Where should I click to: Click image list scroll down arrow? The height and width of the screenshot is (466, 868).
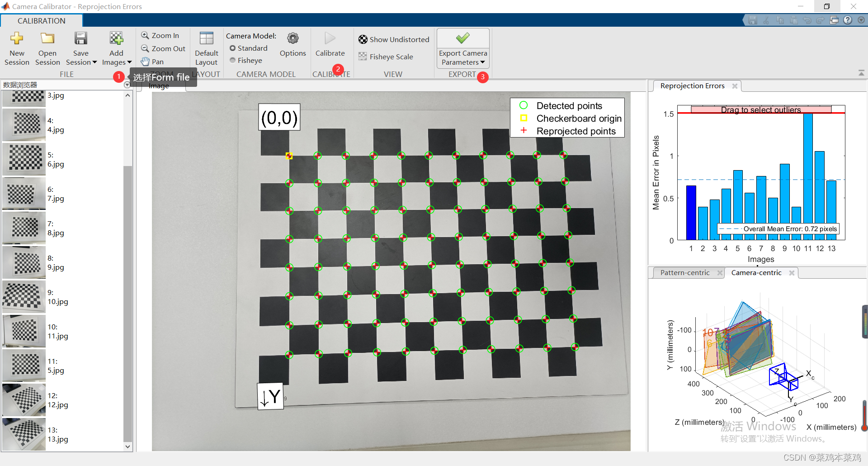[x=127, y=447]
